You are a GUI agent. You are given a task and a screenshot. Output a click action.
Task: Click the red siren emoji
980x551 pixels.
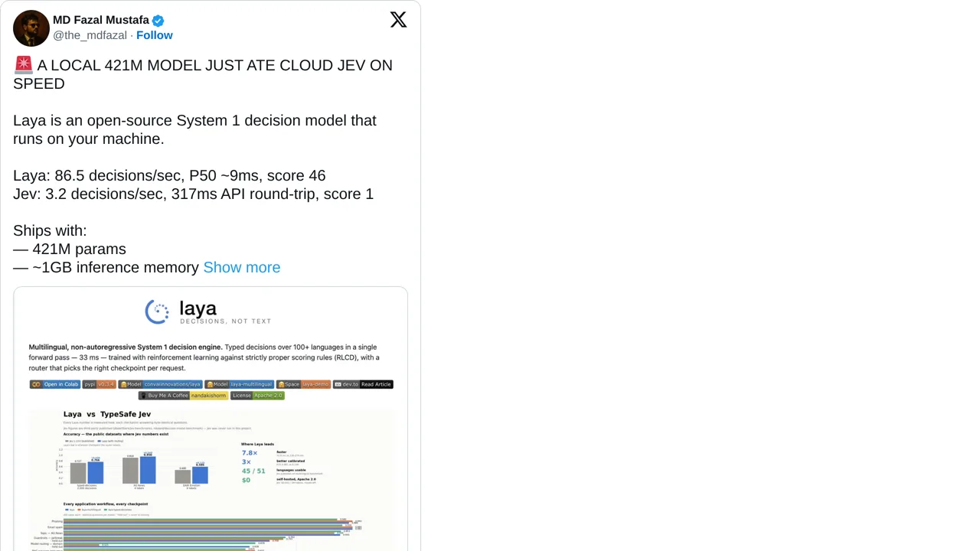click(23, 65)
